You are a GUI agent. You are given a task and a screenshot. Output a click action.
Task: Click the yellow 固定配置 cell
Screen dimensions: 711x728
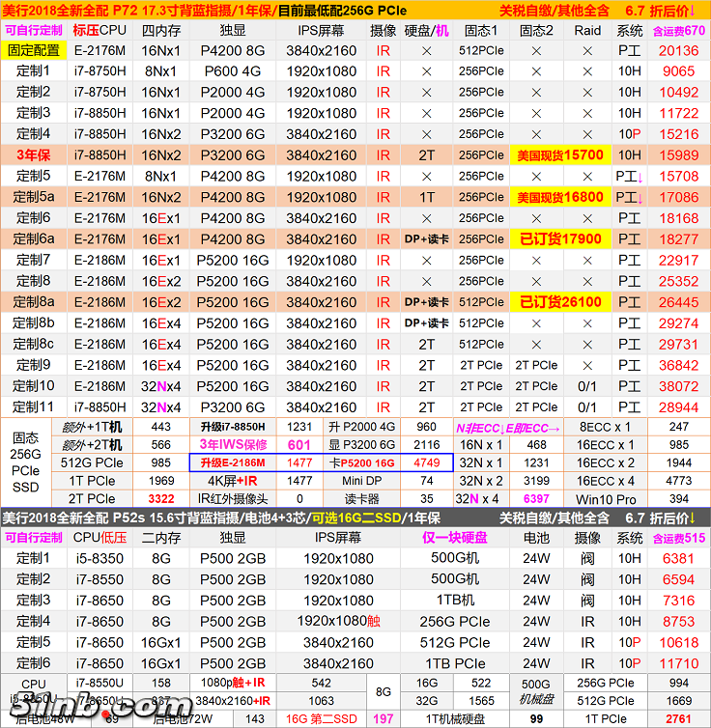point(33,50)
